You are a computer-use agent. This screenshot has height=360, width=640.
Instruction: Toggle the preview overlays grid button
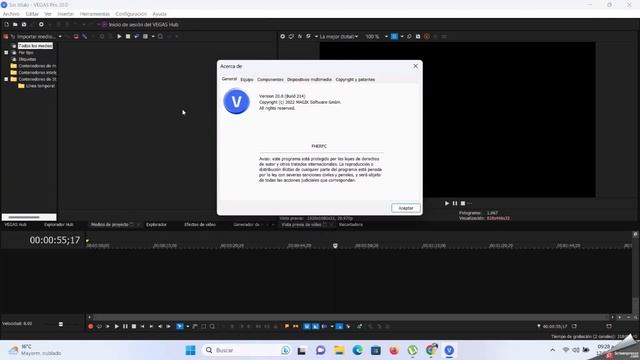(x=394, y=36)
